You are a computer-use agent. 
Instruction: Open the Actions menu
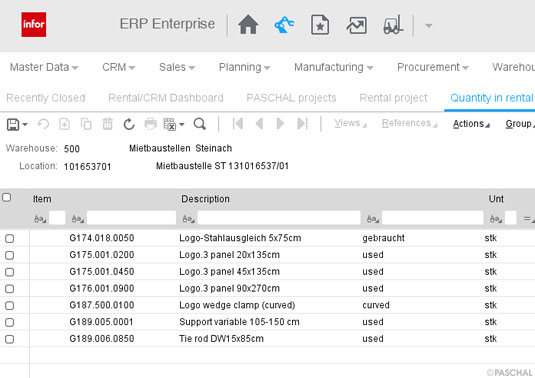tap(471, 124)
